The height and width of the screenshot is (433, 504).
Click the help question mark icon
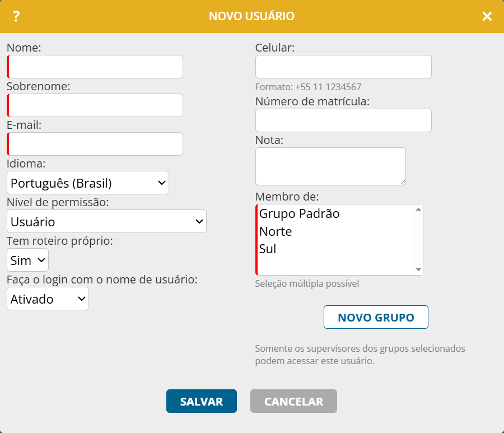16,16
